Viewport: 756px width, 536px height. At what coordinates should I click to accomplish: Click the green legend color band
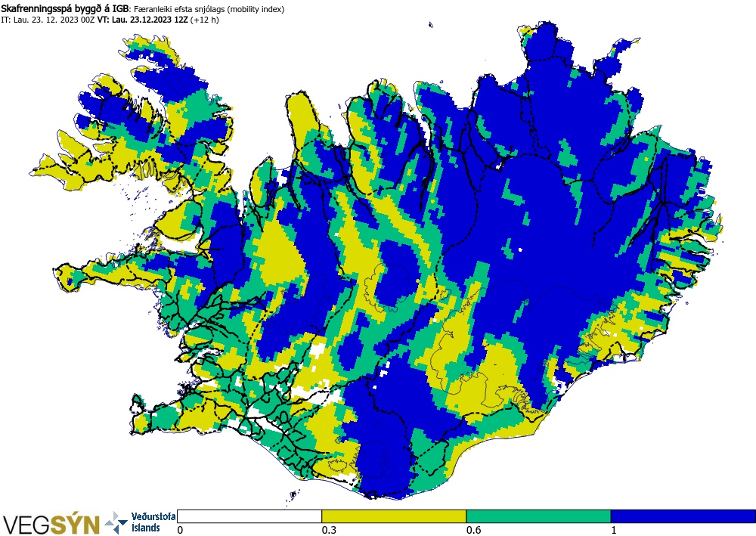(x=538, y=516)
